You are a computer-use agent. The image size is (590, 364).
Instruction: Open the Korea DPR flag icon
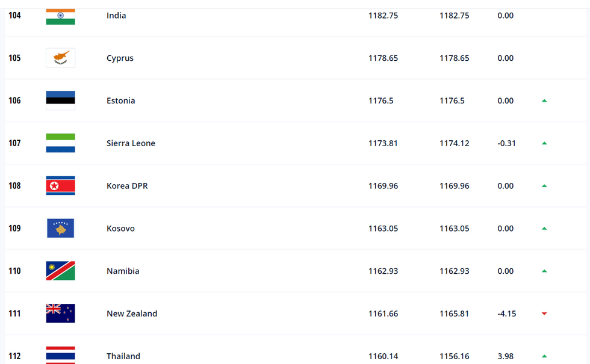point(60,186)
